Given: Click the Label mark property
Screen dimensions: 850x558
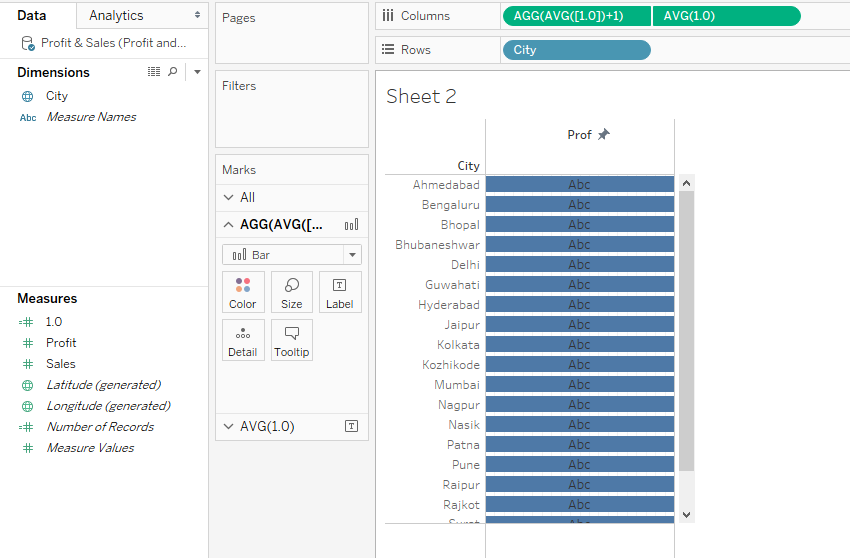Looking at the screenshot, I should coord(339,292).
